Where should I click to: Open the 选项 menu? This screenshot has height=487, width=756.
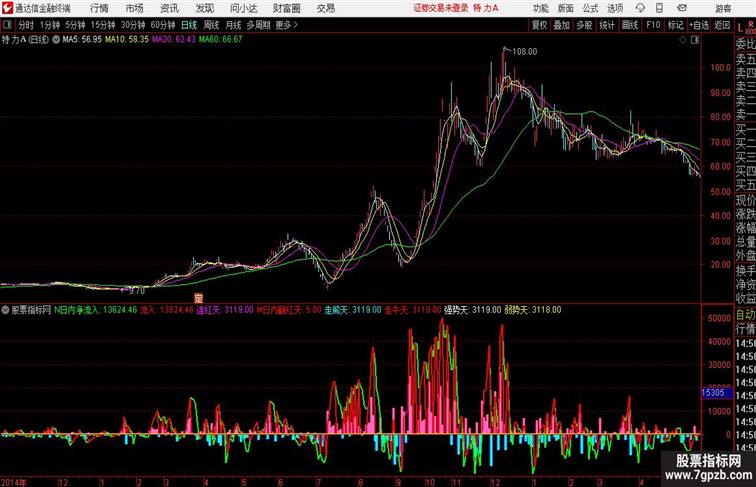615,8
